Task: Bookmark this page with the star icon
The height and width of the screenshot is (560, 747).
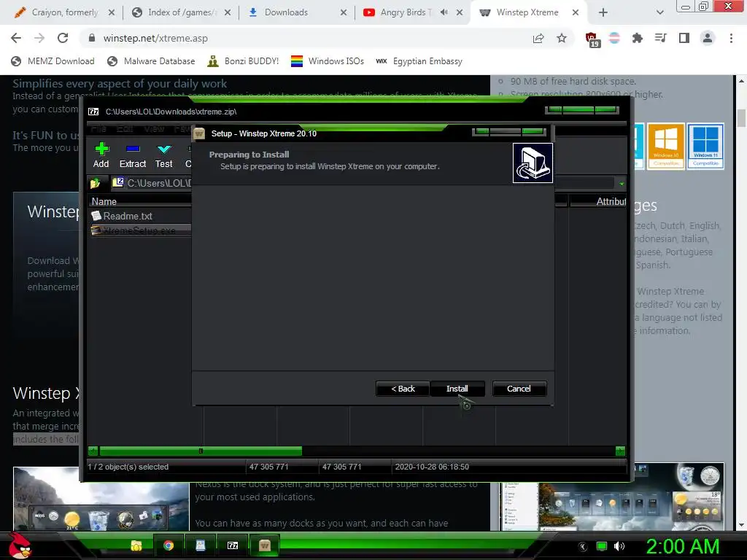Action: coord(562,38)
